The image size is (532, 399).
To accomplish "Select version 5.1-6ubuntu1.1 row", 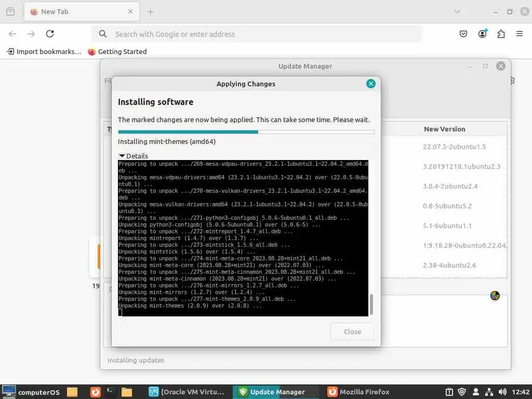I will (x=447, y=225).
